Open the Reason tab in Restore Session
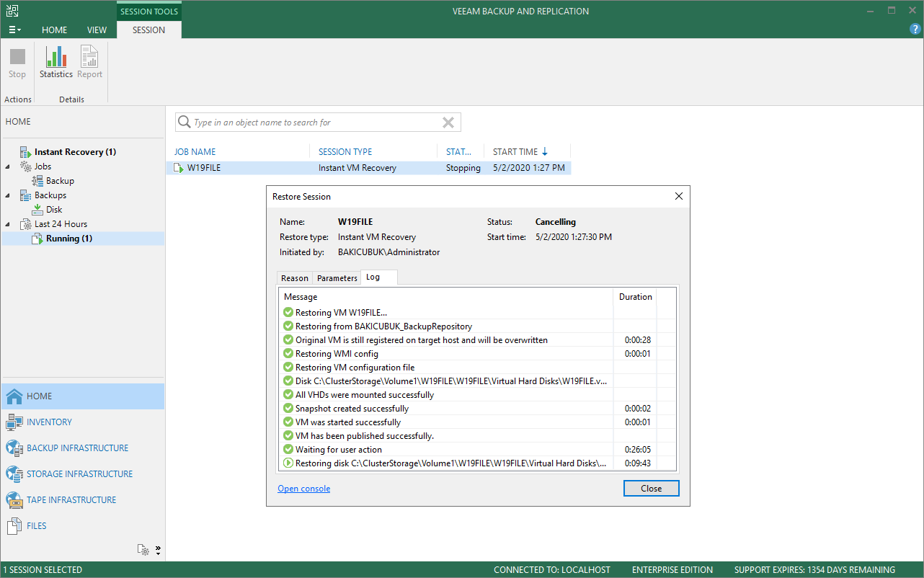 [x=295, y=278]
